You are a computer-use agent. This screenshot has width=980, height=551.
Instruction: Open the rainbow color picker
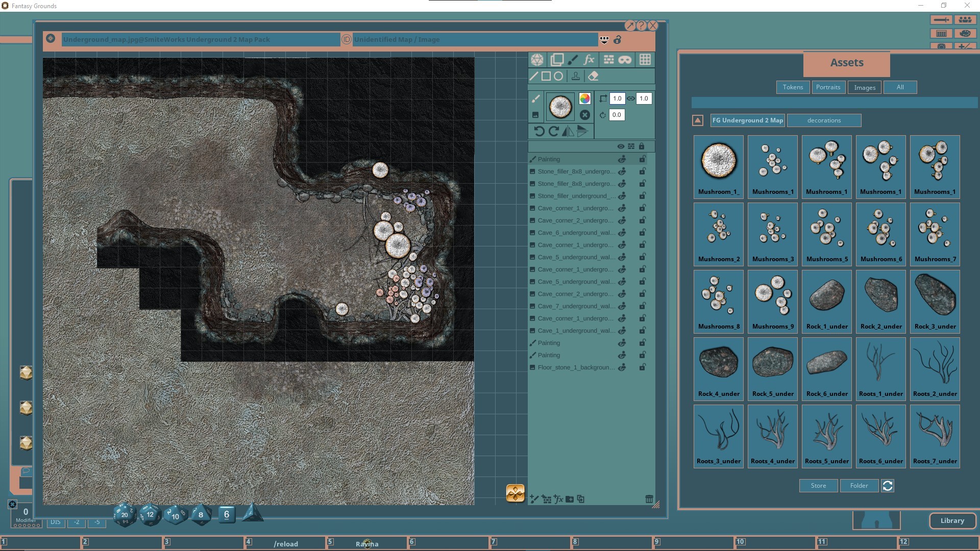(x=585, y=98)
